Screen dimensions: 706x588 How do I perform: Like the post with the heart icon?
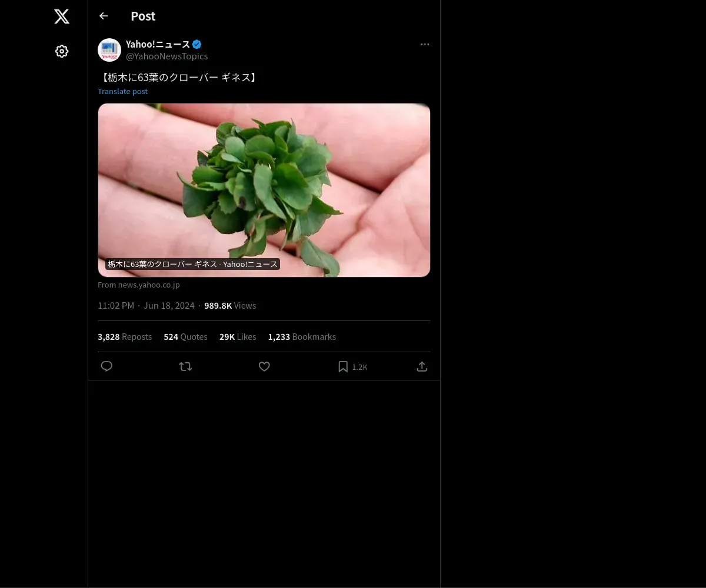(x=264, y=366)
